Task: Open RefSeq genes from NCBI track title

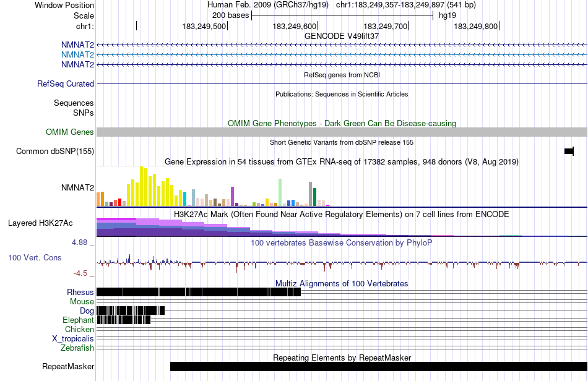Action: pos(342,75)
